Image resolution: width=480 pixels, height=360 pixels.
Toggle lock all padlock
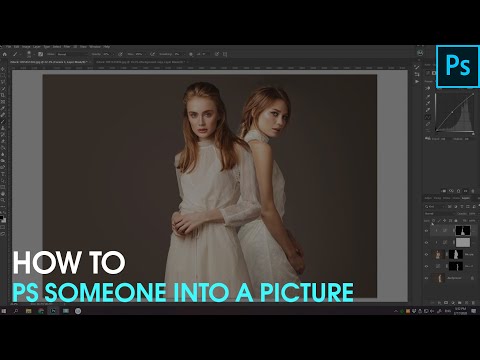(x=456, y=220)
